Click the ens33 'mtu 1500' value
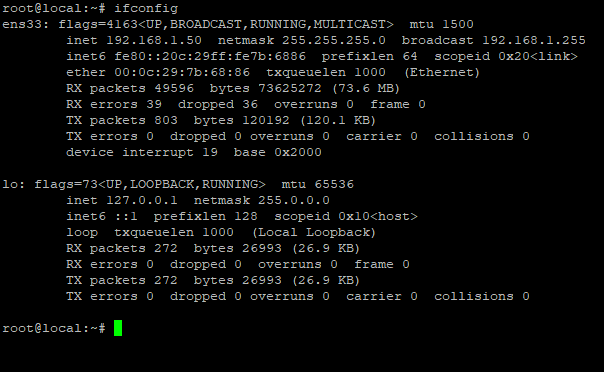 [x=441, y=24]
